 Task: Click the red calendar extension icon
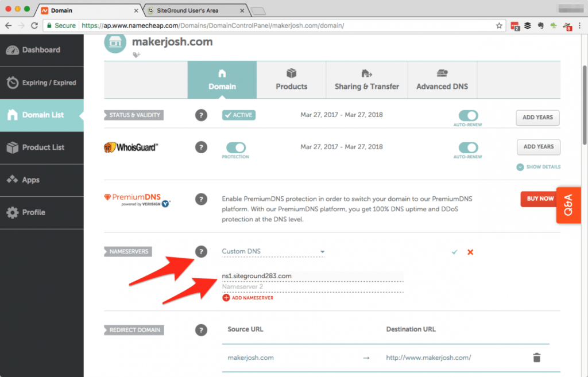click(515, 26)
